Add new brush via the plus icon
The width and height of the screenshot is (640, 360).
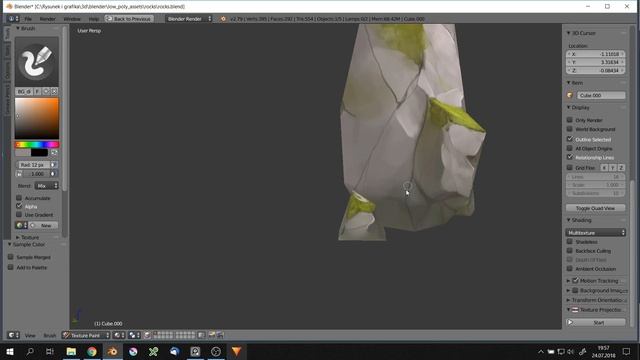(46, 91)
